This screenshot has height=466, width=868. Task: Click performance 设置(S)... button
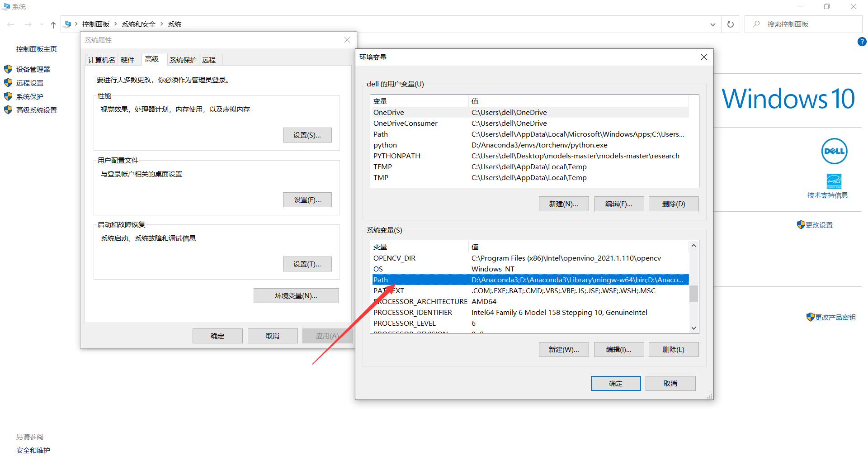pyautogui.click(x=307, y=135)
